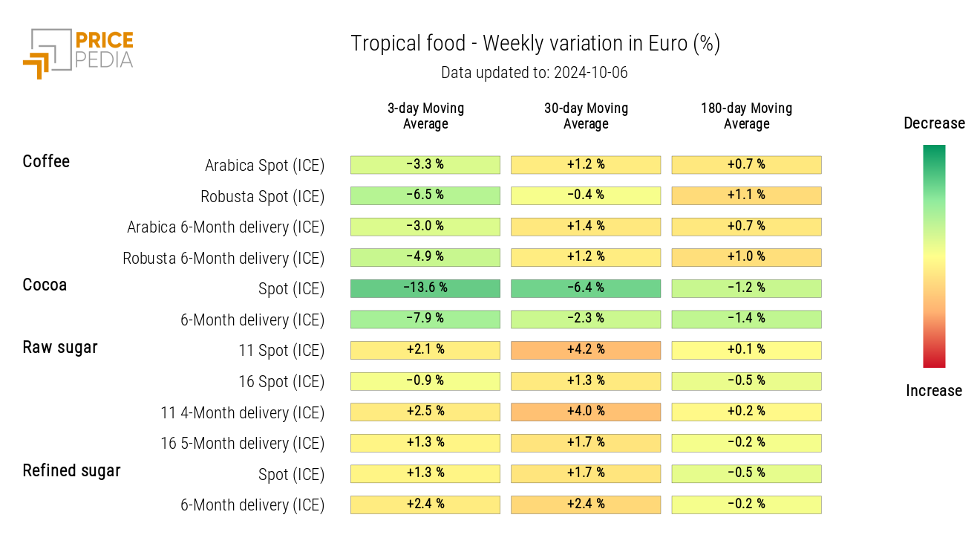Select the 30-day Moving Average column header
The image size is (980, 535).
(x=586, y=116)
